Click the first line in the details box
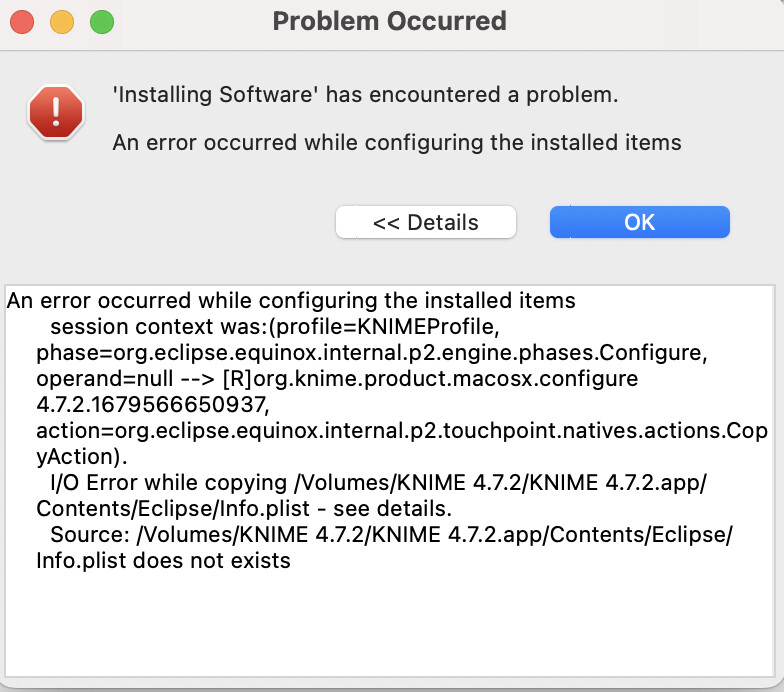Viewport: 784px width, 692px height. pos(291,300)
